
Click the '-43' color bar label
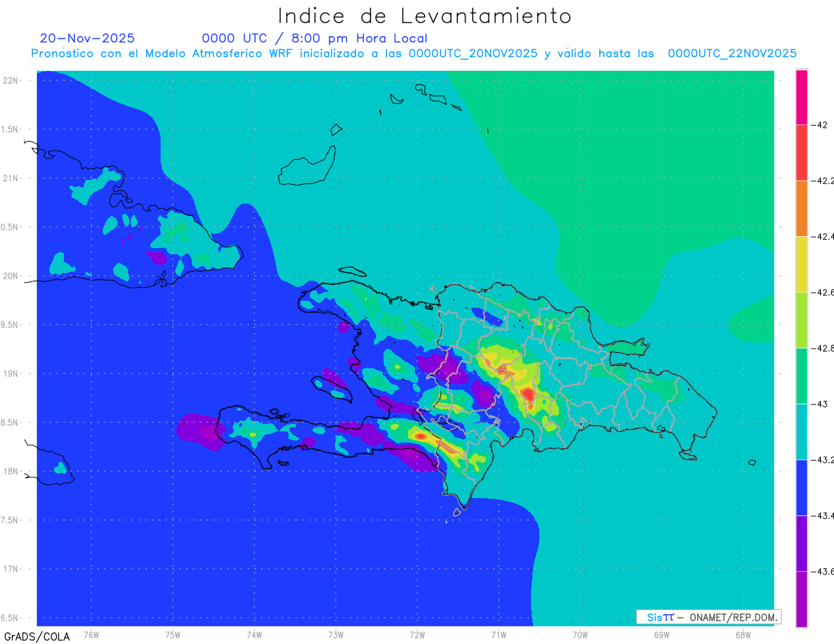coord(820,404)
